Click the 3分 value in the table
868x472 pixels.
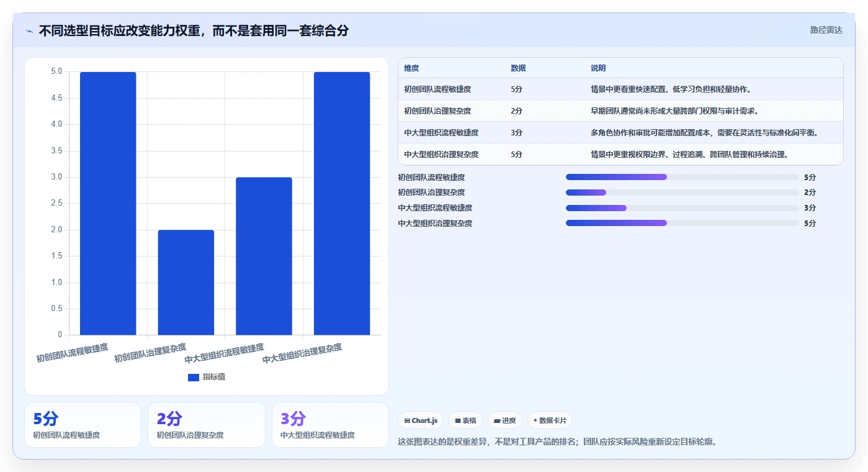[x=516, y=133]
